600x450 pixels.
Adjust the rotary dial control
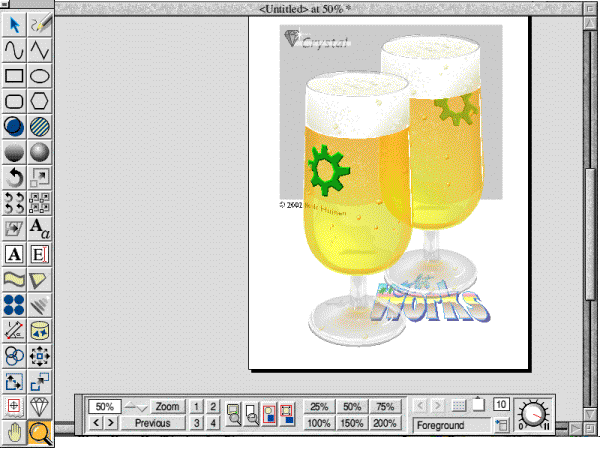click(535, 414)
